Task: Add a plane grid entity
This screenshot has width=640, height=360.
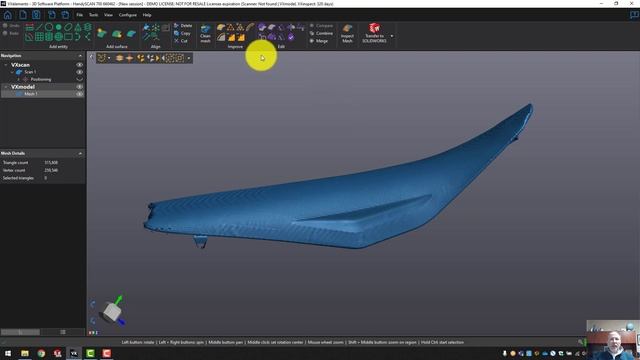Action: coord(39,37)
